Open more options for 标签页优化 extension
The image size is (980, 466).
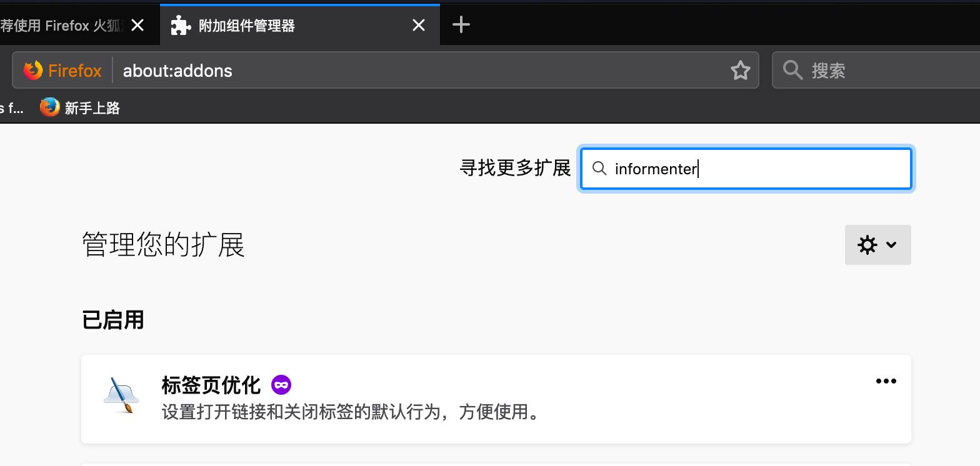[x=886, y=381]
